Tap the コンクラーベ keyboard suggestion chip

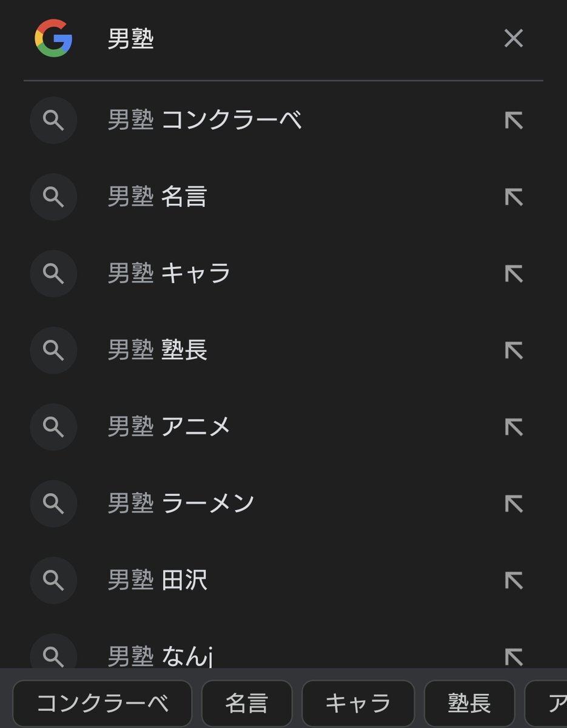[102, 703]
